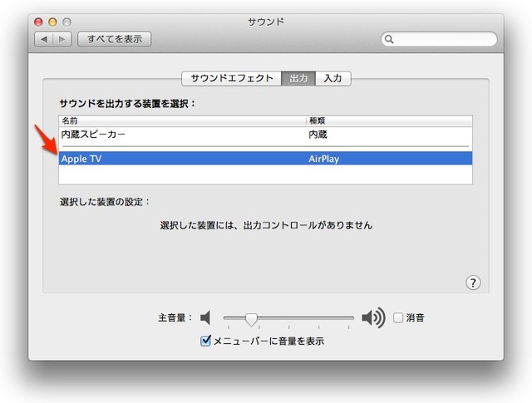
Task: Open help with the question mark button
Action: (x=473, y=283)
